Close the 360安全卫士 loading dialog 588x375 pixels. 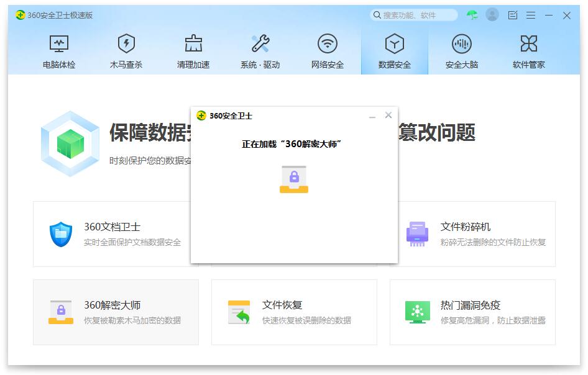click(388, 115)
